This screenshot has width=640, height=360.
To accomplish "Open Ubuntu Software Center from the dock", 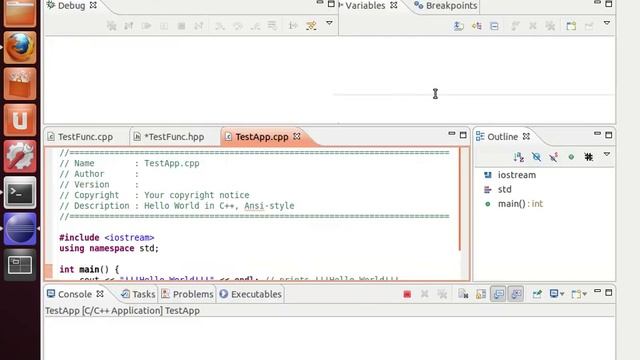I will point(20,84).
